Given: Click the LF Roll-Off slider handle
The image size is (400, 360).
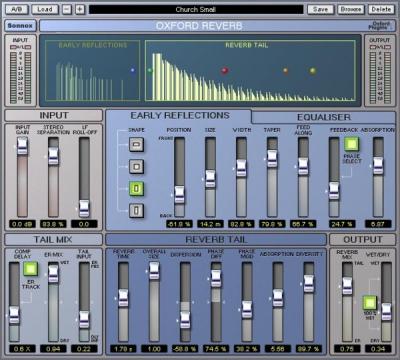Looking at the screenshot, I should [x=84, y=208].
